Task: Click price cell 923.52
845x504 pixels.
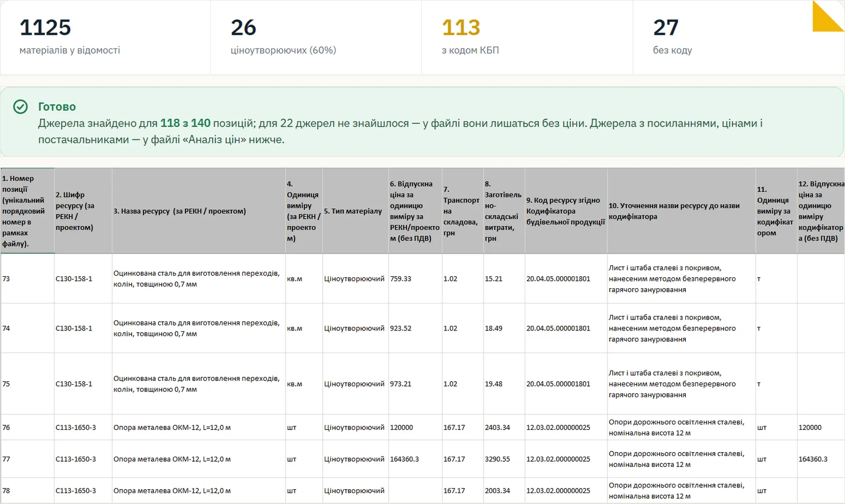Action: (x=415, y=328)
